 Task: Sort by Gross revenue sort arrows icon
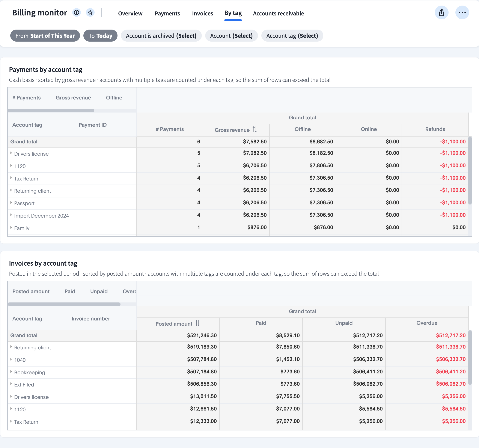(255, 130)
